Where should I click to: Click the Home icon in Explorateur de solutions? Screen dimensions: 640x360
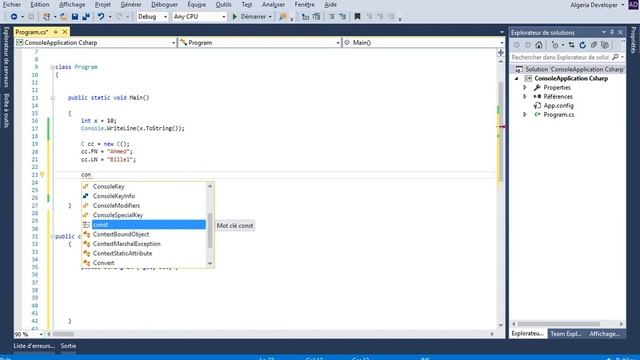tap(539, 45)
